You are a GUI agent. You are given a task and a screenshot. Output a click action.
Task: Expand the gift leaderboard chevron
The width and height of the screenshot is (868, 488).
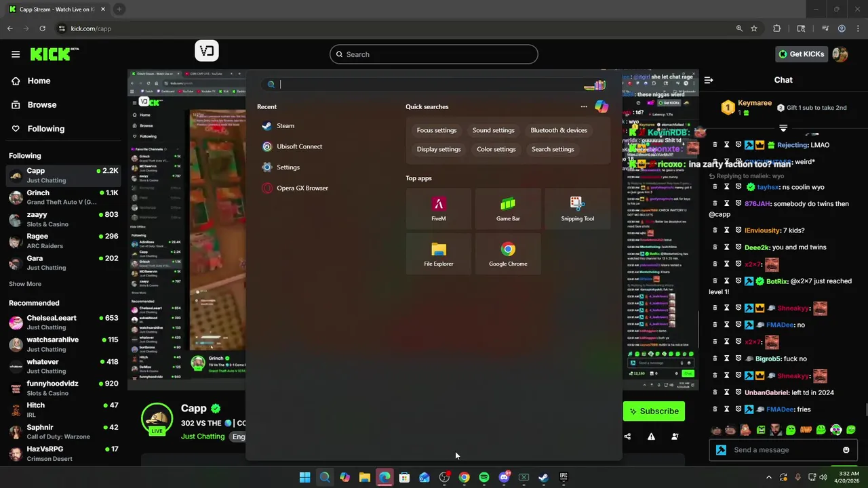tap(783, 128)
